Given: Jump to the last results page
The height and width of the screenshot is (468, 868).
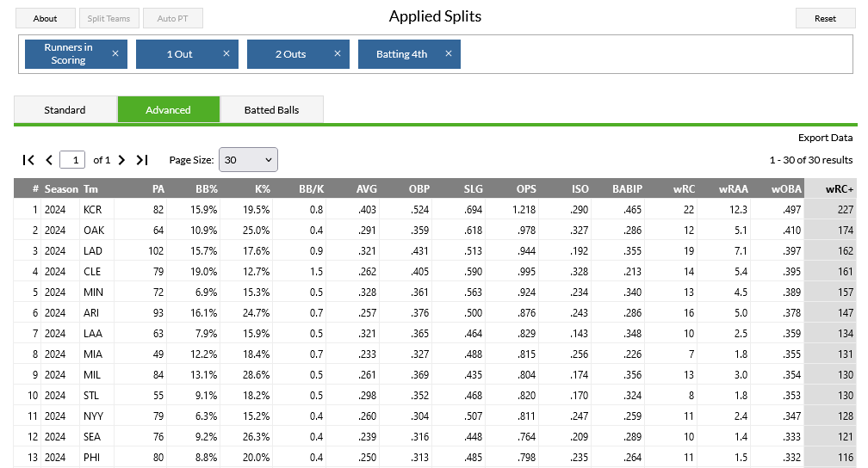Looking at the screenshot, I should pyautogui.click(x=142, y=160).
